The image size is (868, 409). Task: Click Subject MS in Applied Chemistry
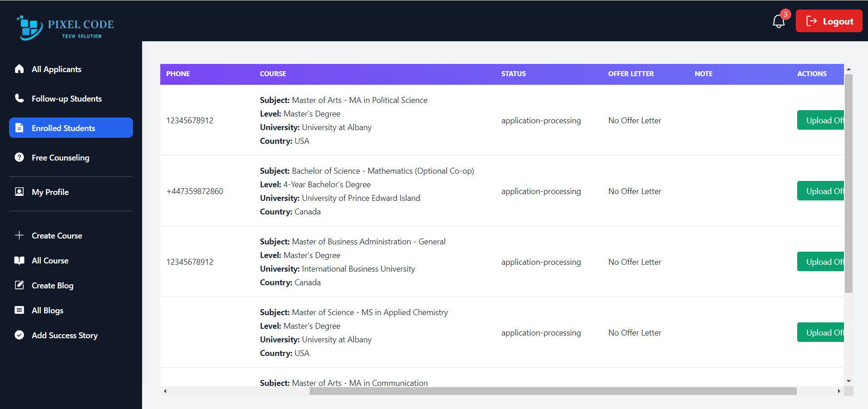click(354, 312)
